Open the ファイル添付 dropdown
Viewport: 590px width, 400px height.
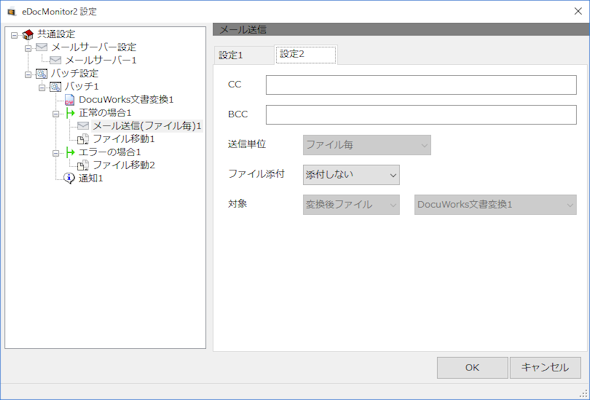point(351,175)
